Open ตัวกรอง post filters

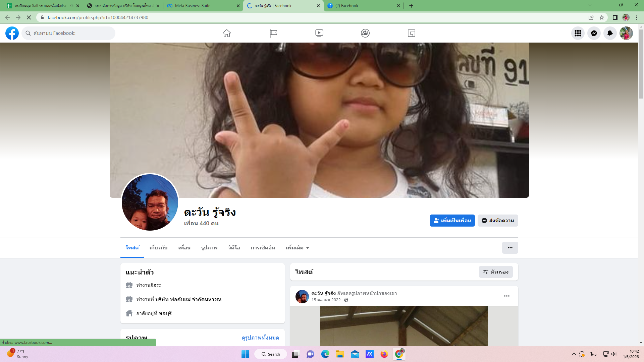pyautogui.click(x=495, y=272)
